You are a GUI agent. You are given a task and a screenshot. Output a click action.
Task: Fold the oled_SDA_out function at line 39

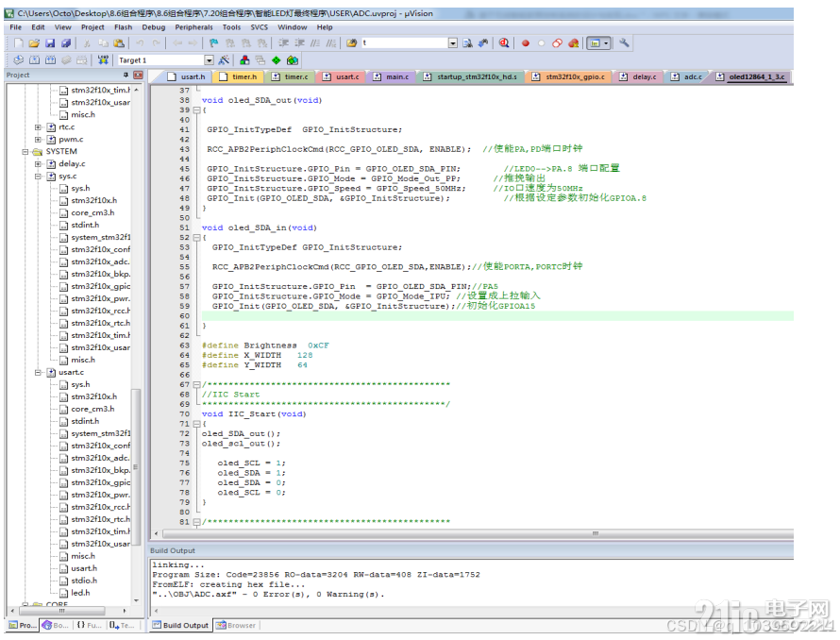pyautogui.click(x=196, y=109)
